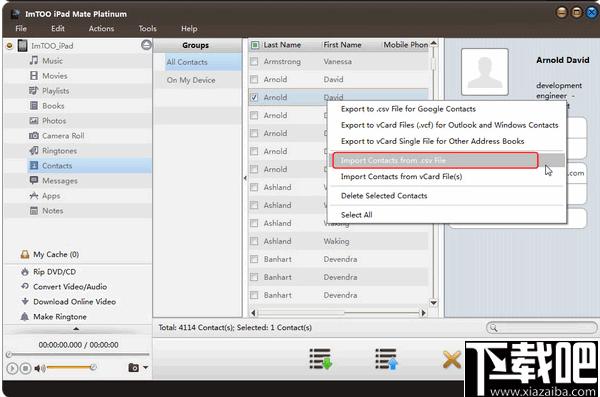Click the horizontal scroll right arrow

click(x=424, y=313)
